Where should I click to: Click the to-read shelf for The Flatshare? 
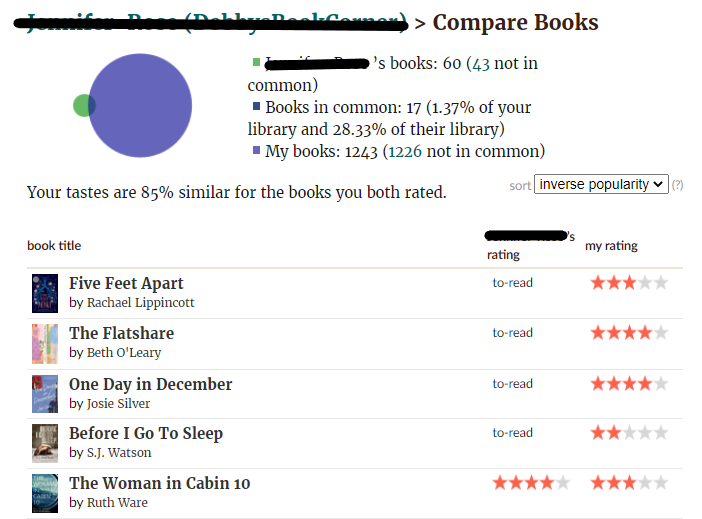(x=512, y=333)
